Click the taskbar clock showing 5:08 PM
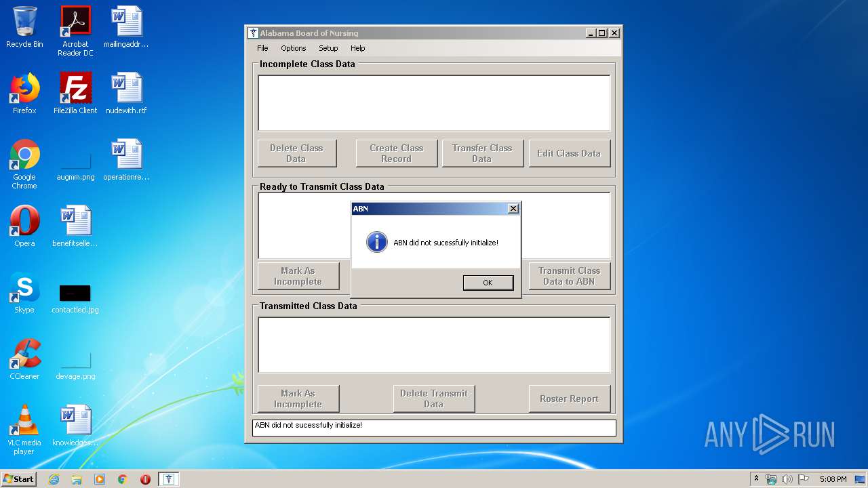The image size is (868, 488). click(833, 479)
